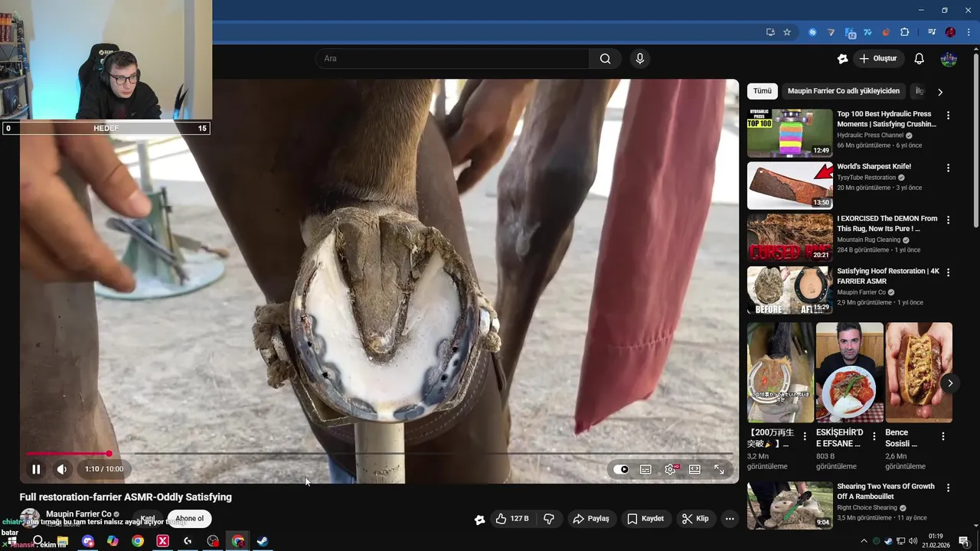This screenshot has height=551, width=980.
Task: Open options for Satisfying Hoof Restoration video
Action: pos(948,272)
